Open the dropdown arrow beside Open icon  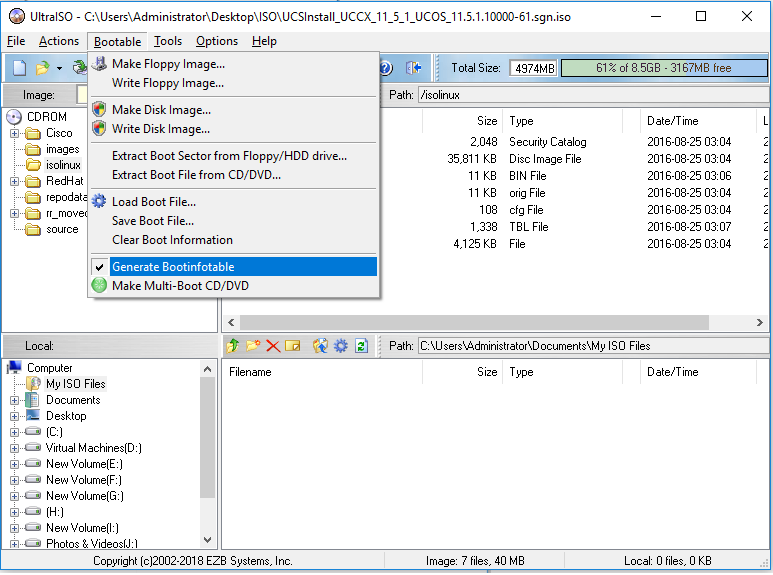[59, 68]
